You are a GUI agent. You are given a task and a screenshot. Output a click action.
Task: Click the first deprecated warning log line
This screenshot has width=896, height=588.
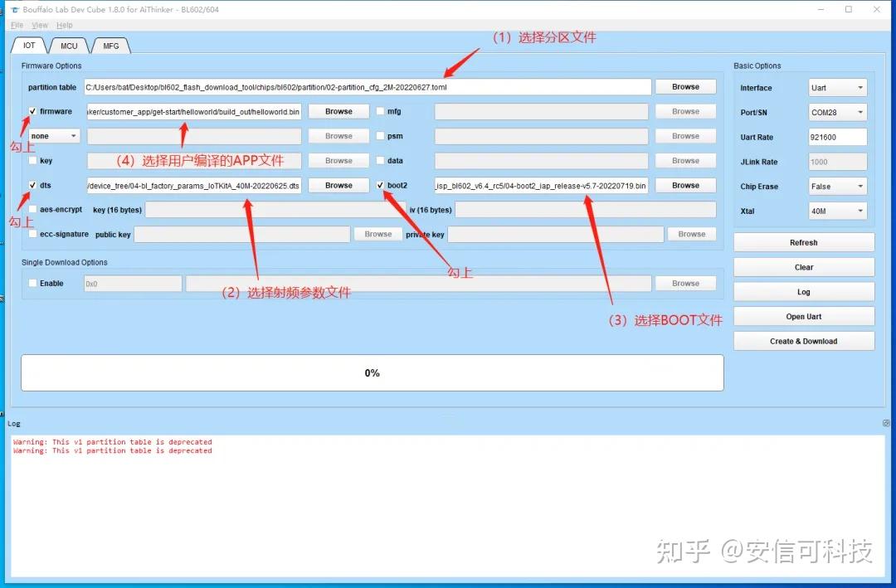pos(113,442)
